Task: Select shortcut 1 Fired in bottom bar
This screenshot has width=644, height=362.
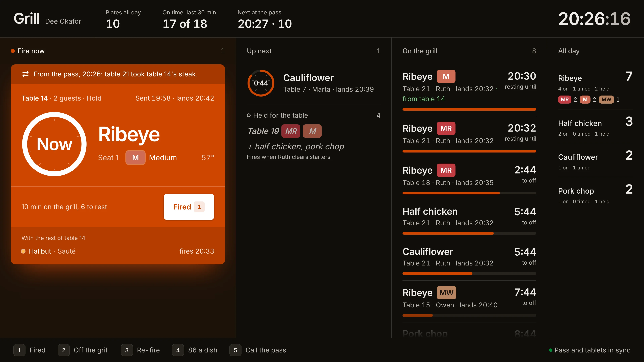Action: tap(30, 350)
